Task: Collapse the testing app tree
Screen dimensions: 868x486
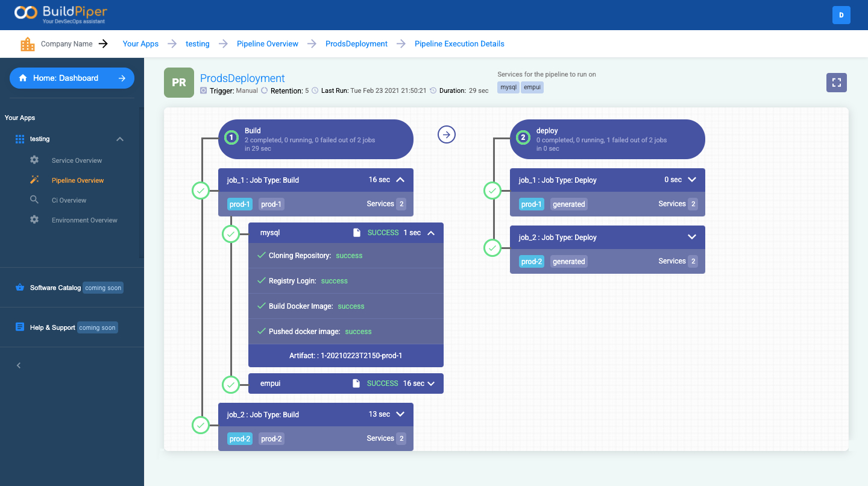Action: pyautogui.click(x=120, y=139)
